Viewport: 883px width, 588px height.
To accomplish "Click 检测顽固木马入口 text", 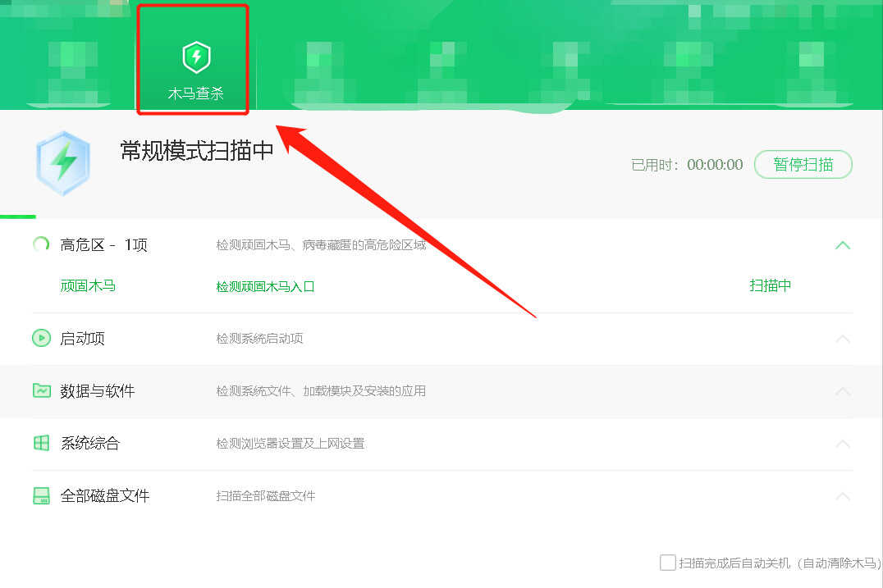I will click(x=265, y=286).
